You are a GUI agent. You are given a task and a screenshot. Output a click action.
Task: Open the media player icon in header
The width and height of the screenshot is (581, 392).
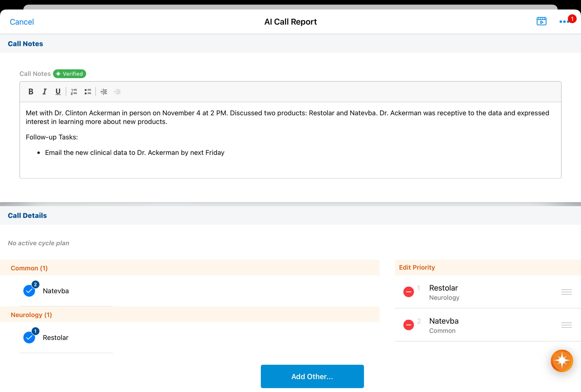541,21
